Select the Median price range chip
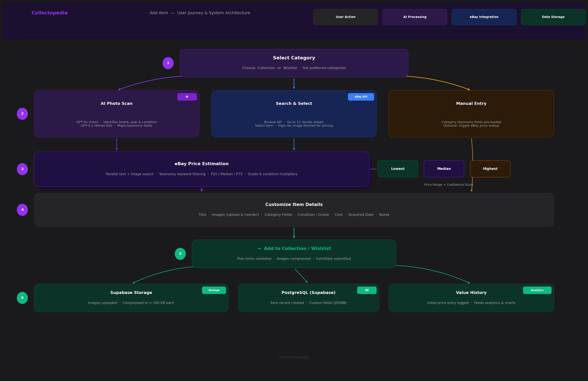Image resolution: width=588 pixels, height=381 pixels. coord(444,169)
